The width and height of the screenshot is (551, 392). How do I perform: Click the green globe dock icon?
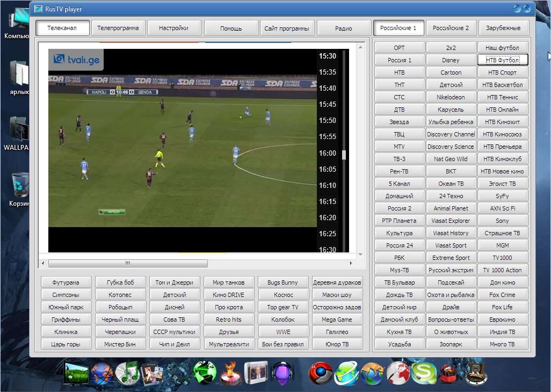tap(205, 373)
